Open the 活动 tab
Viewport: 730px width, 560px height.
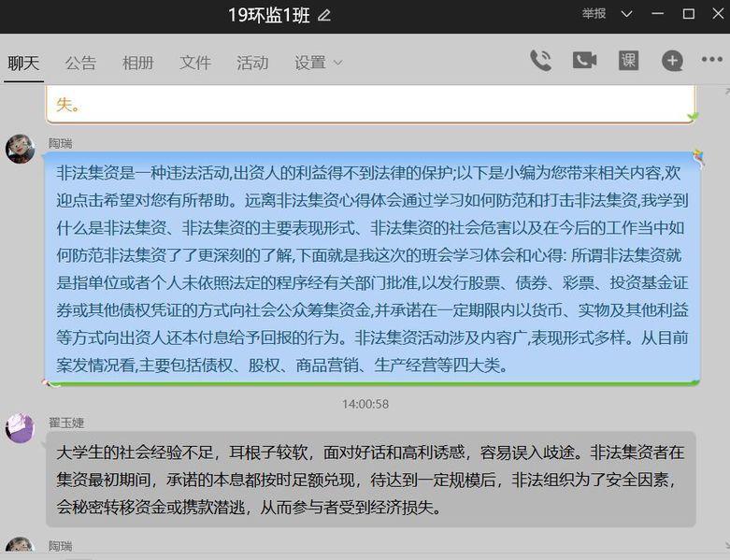pos(252,63)
